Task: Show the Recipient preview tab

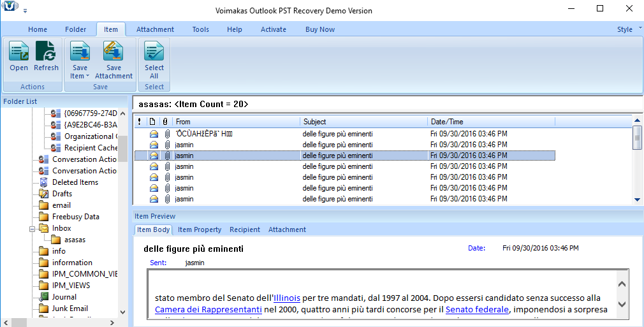Action: click(245, 229)
